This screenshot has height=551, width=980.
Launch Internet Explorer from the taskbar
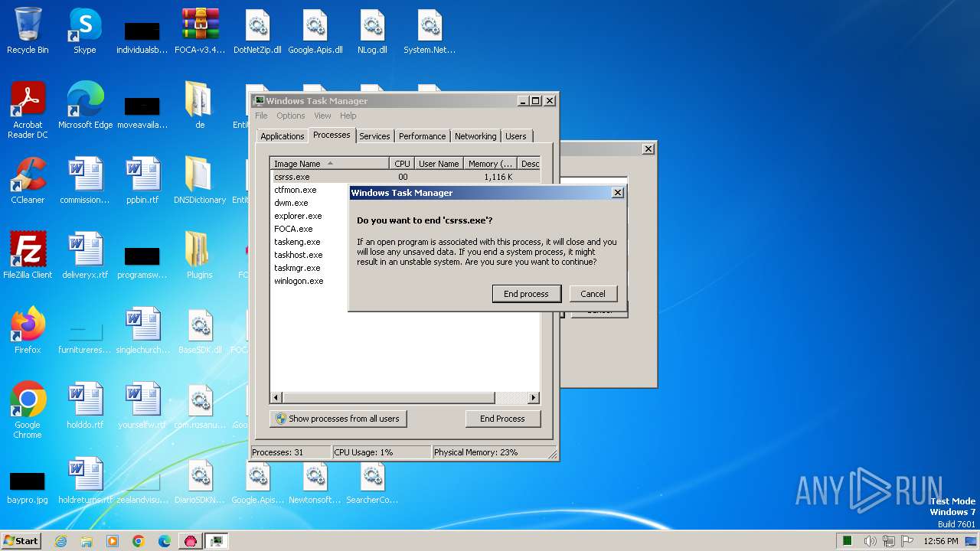[x=60, y=541]
